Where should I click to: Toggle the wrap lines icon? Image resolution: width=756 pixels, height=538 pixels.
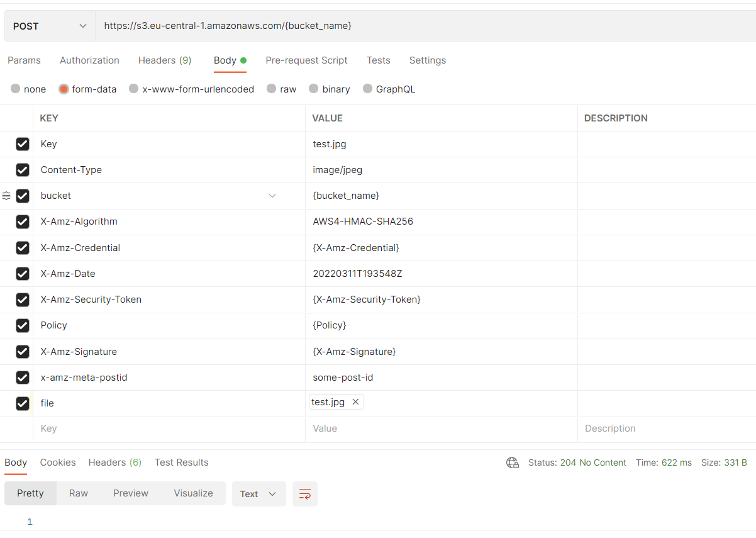[305, 494]
